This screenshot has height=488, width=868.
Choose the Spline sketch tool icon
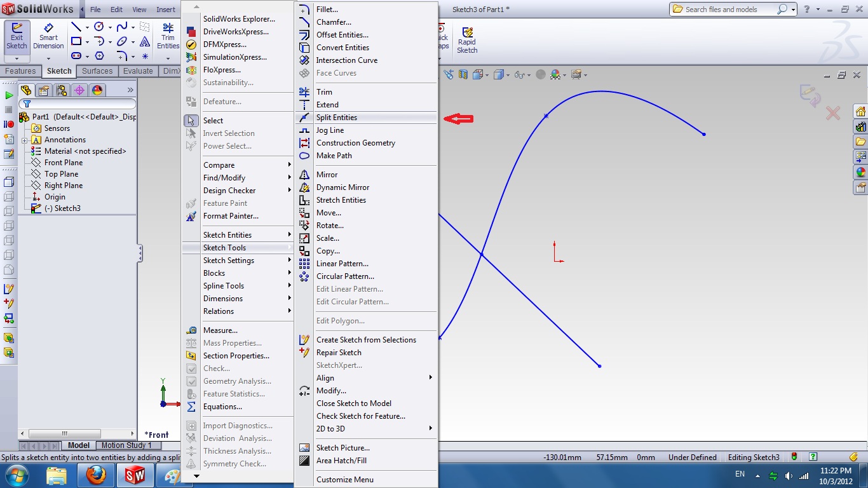click(122, 27)
